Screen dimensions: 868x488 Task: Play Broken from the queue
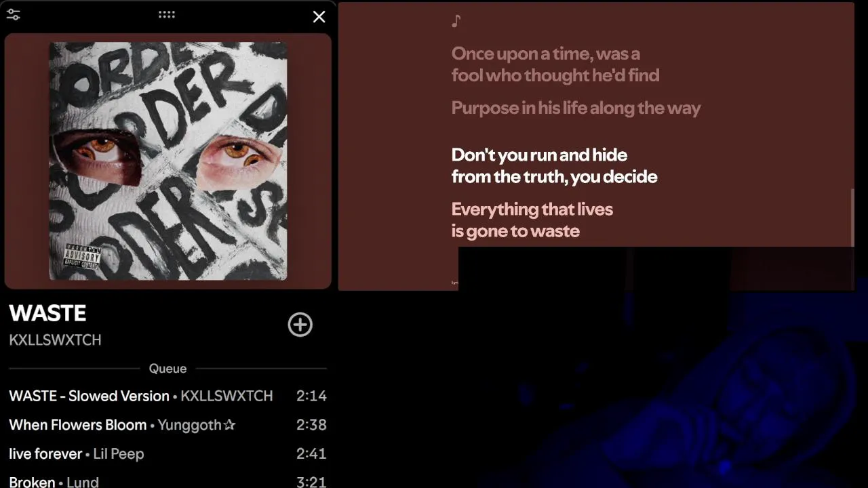(x=167, y=482)
